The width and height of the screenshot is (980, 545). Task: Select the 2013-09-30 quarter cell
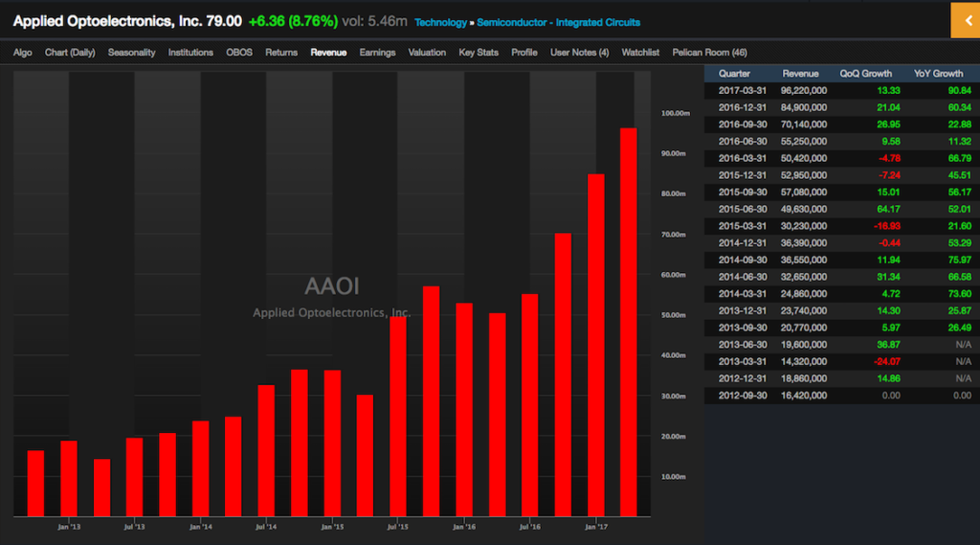pyautogui.click(x=743, y=328)
